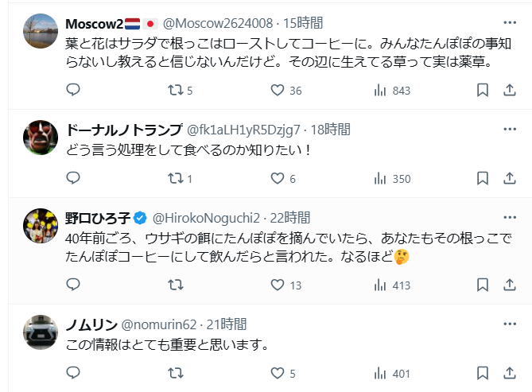Open ドーナルノトランプ's profile name link
Image resolution: width=532 pixels, height=392 pixels.
122,130
